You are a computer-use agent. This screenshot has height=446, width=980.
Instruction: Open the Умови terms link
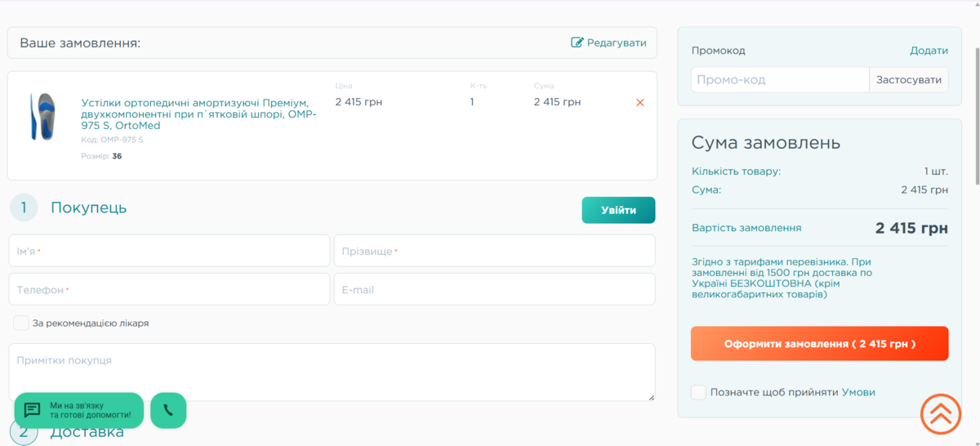tap(858, 392)
